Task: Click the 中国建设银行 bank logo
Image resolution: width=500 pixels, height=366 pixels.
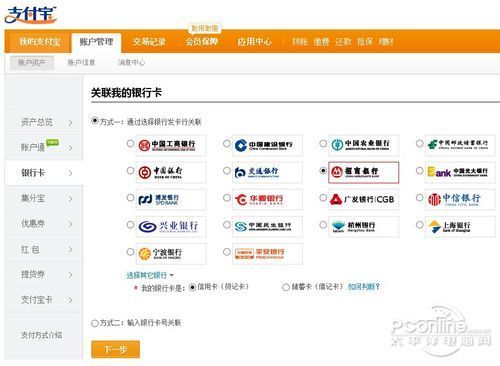Action: (x=267, y=145)
